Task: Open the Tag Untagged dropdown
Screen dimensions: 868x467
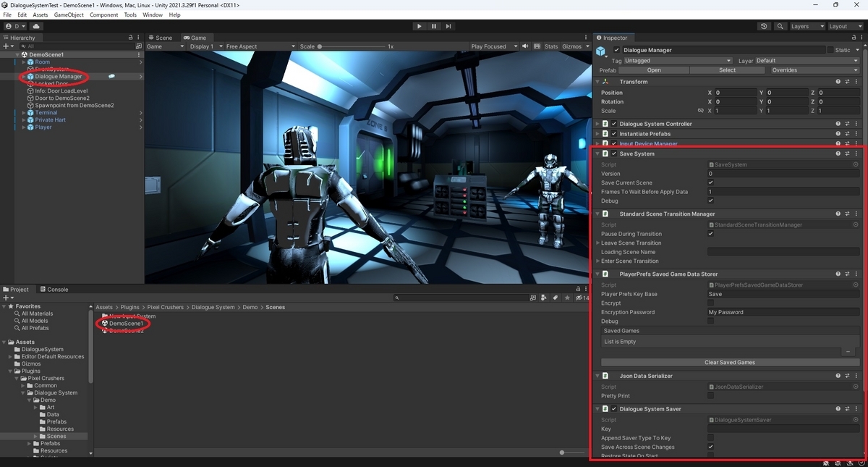Action: click(x=678, y=61)
